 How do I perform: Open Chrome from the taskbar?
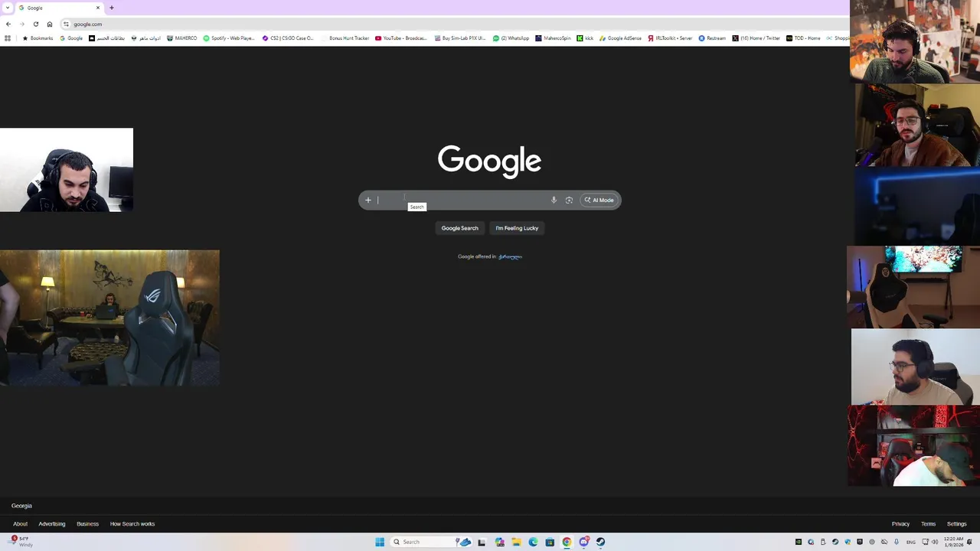pyautogui.click(x=567, y=542)
